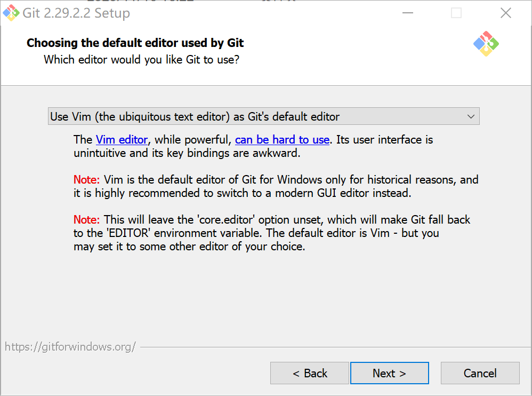The width and height of the screenshot is (532, 396).
Task: Go to previous step with Back button
Action: pyautogui.click(x=309, y=373)
